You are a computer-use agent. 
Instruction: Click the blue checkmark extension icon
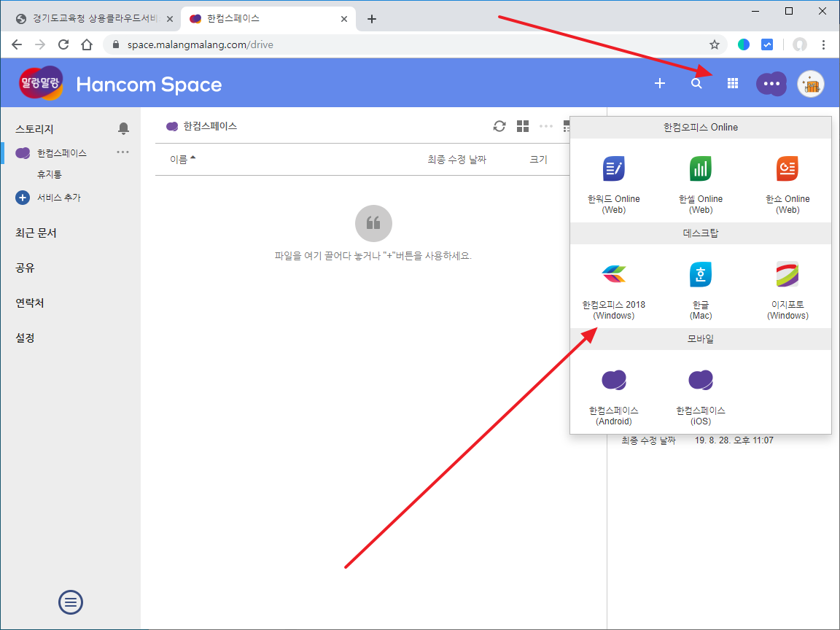(x=767, y=44)
